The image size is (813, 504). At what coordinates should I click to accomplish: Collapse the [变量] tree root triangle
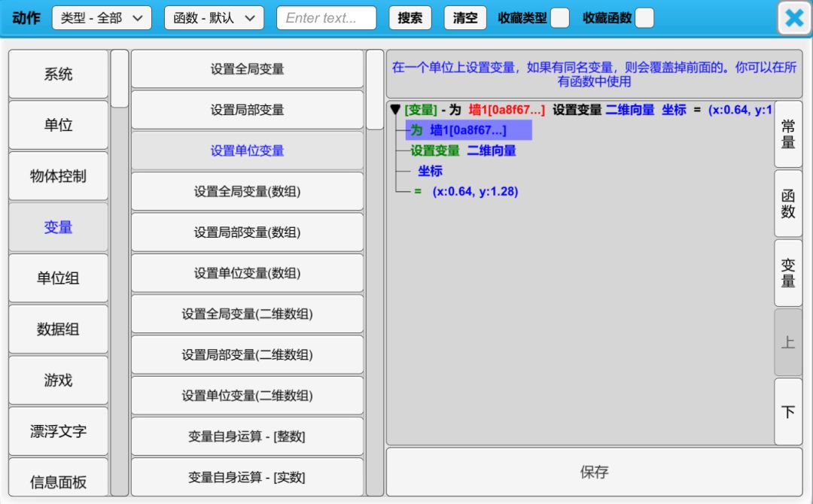(x=395, y=111)
